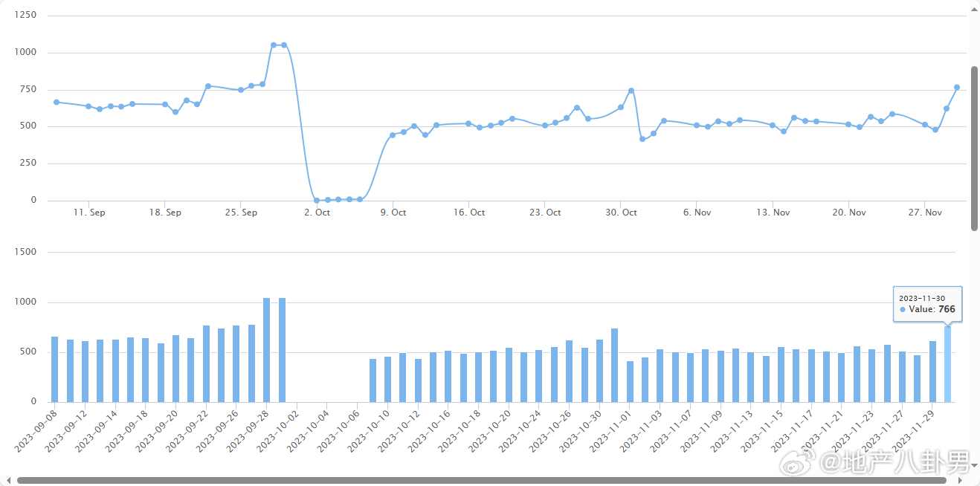Click the "11. Sep" x-axis label

point(89,213)
